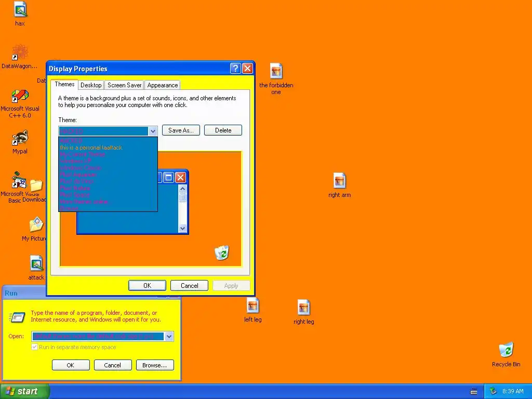The height and width of the screenshot is (399, 532).
Task: Switch to the Appearance tab
Action: [162, 85]
